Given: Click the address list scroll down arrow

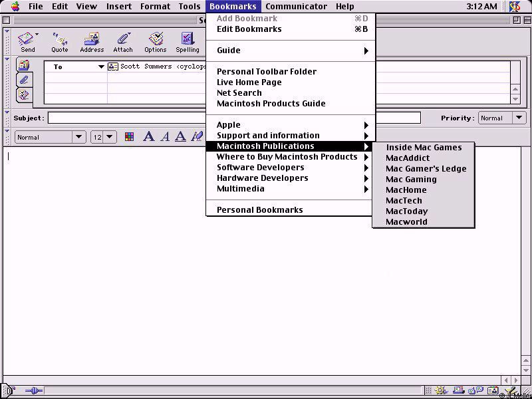Looking at the screenshot, I should [515, 99].
